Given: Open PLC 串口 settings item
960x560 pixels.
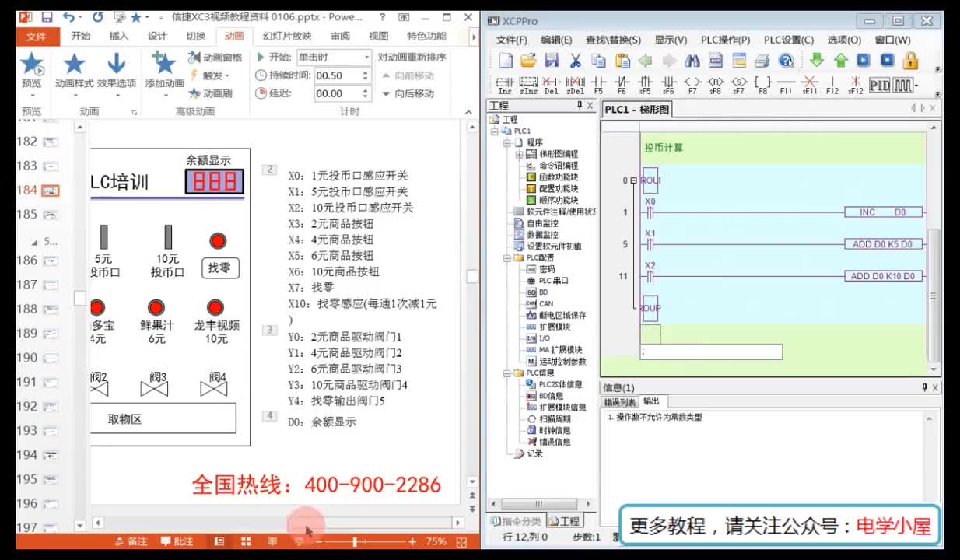Looking at the screenshot, I should (x=548, y=281).
